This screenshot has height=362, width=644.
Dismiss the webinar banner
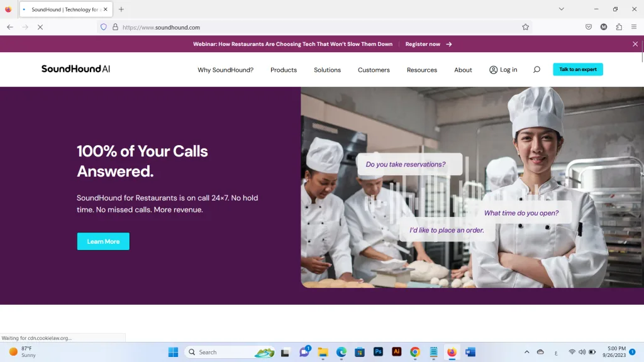(635, 44)
